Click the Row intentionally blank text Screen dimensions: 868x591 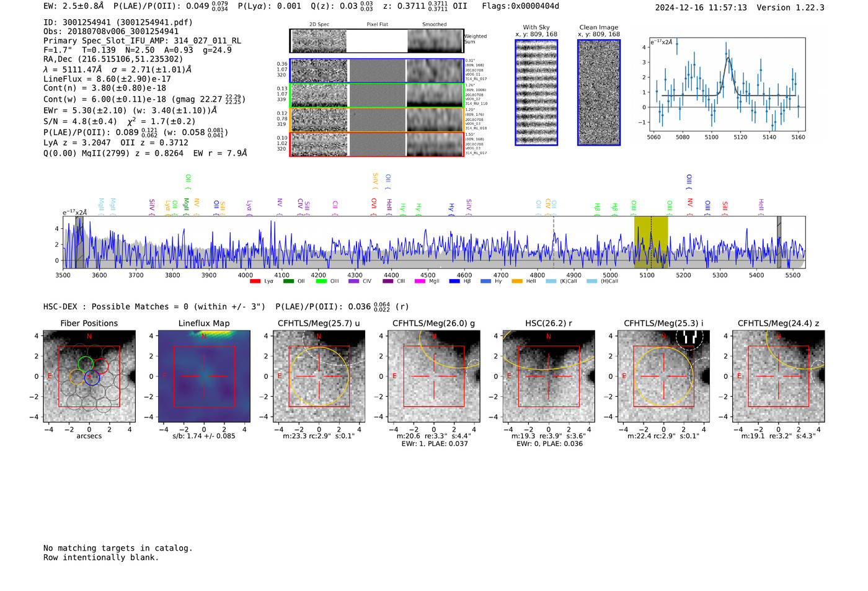click(x=101, y=558)
